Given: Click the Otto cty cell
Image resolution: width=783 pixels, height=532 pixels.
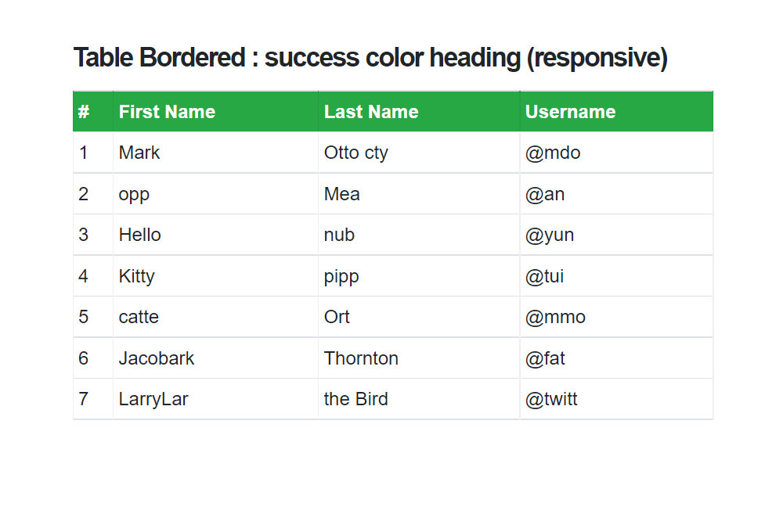Looking at the screenshot, I should tap(418, 153).
